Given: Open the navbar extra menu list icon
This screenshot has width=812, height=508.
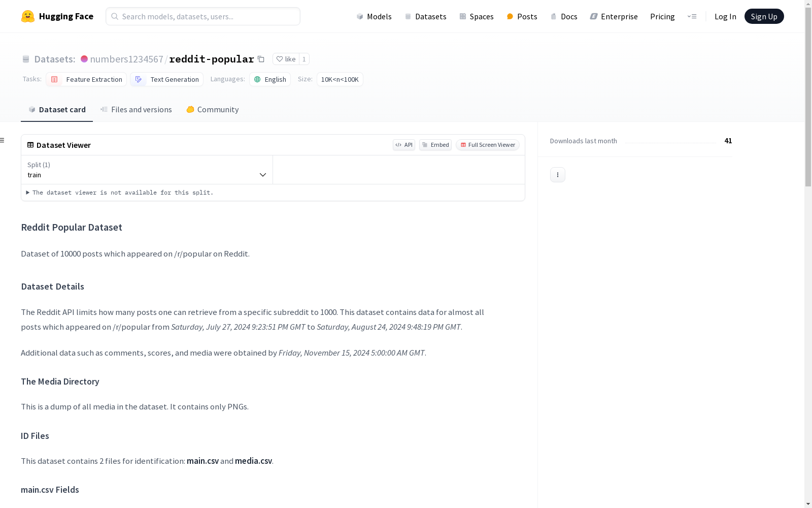Looking at the screenshot, I should point(692,16).
